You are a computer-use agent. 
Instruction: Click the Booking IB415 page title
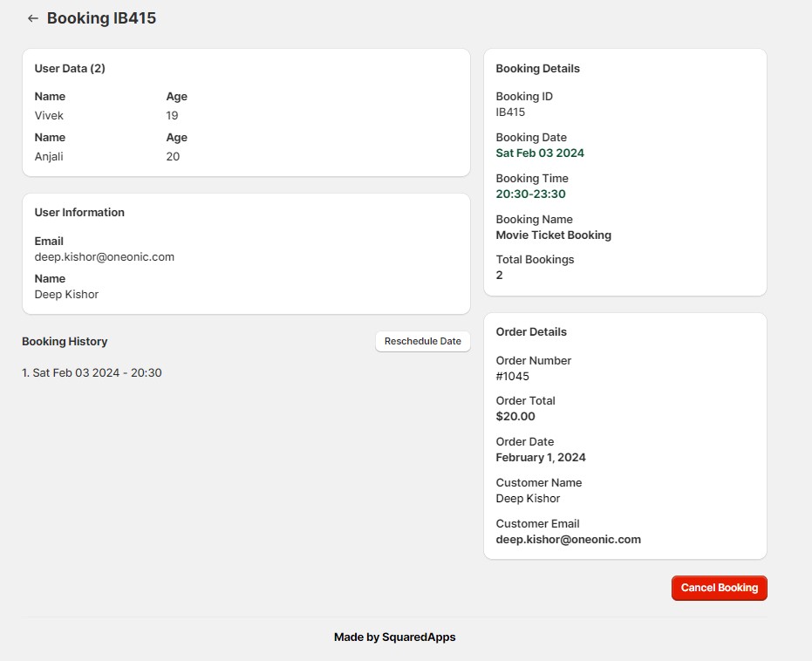101,18
